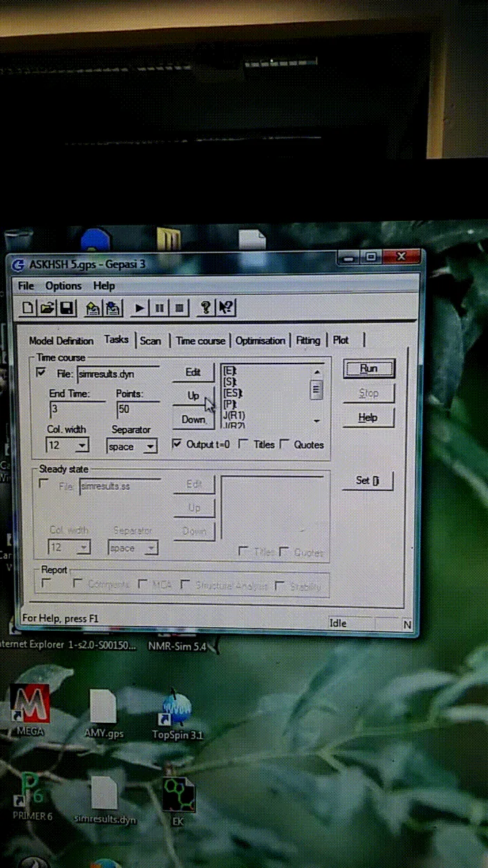Open the help question mark icon

pos(206,308)
